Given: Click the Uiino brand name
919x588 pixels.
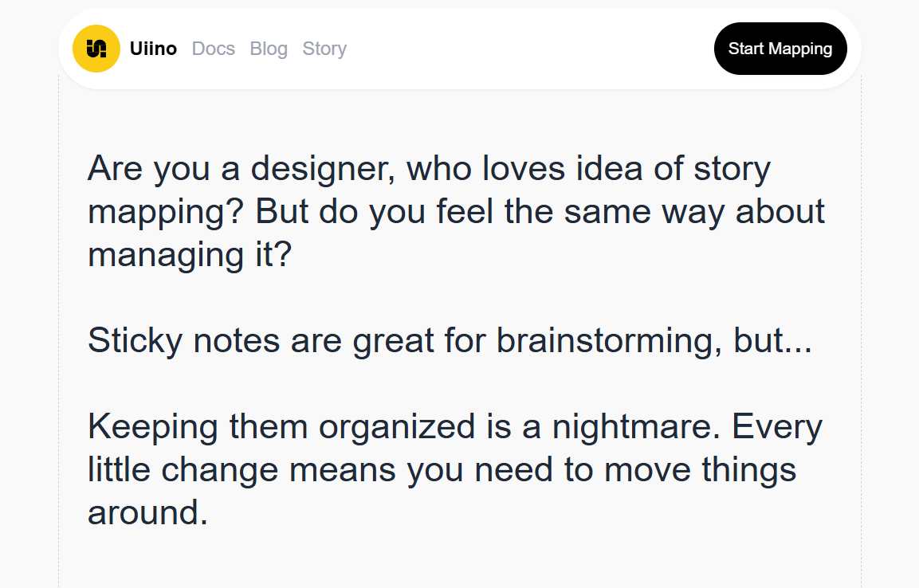Looking at the screenshot, I should point(153,49).
